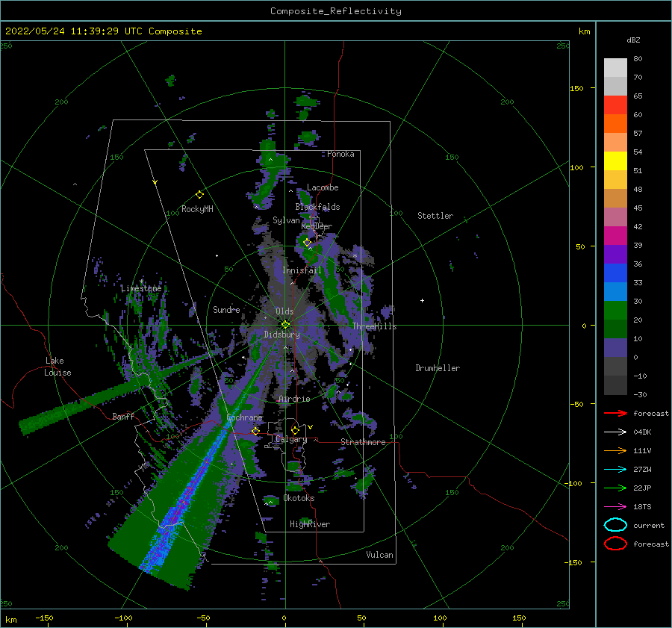Viewport: 672px width, 628px height.
Task: Click the Limestone label
Action: [x=141, y=288]
